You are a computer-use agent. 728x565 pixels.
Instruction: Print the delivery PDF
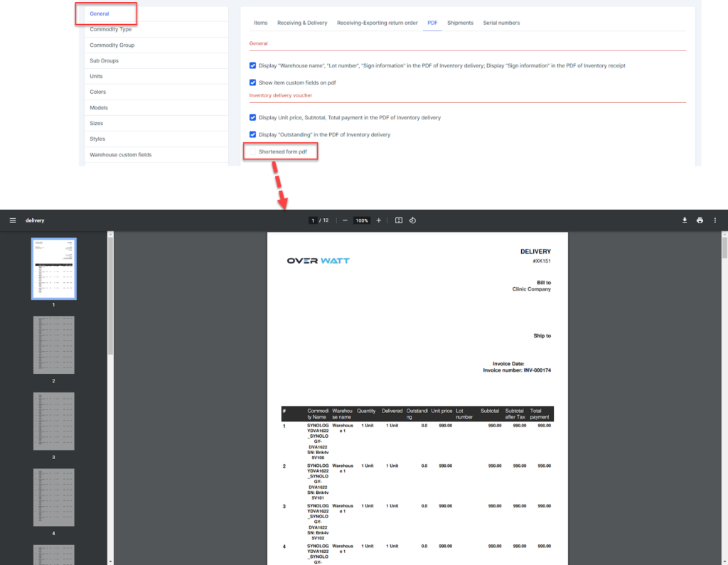pyautogui.click(x=700, y=220)
